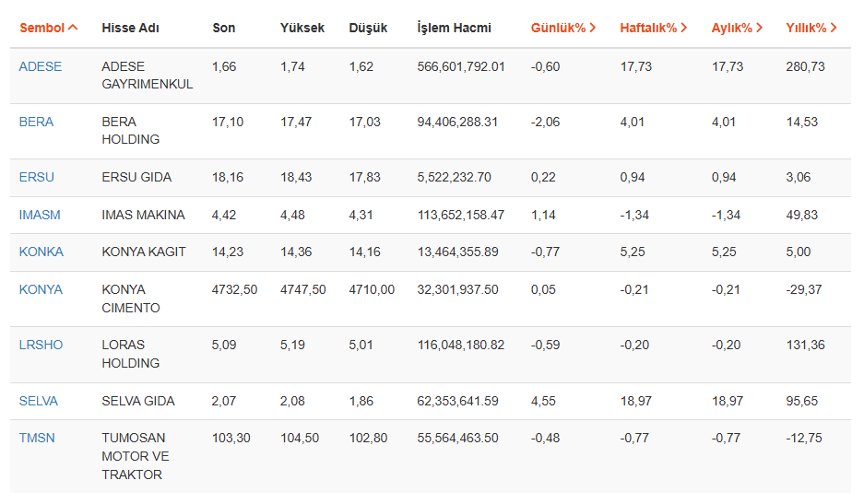Sort by Yıllık% column header

pyautogui.click(x=811, y=28)
